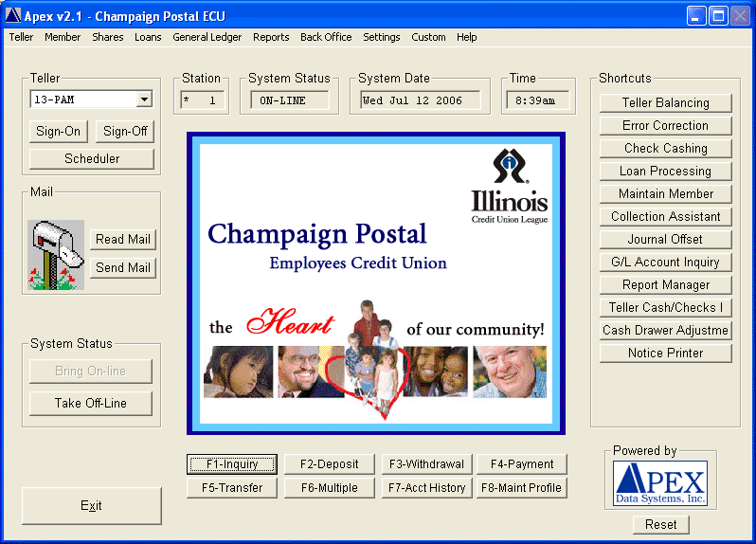
Task: Open Check Cashing shortcut
Action: [x=666, y=148]
